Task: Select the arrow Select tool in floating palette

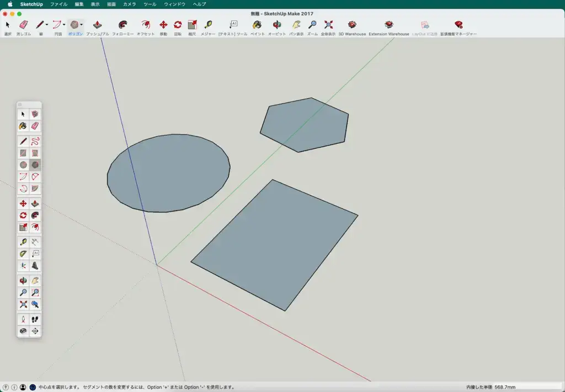Action: pos(23,114)
